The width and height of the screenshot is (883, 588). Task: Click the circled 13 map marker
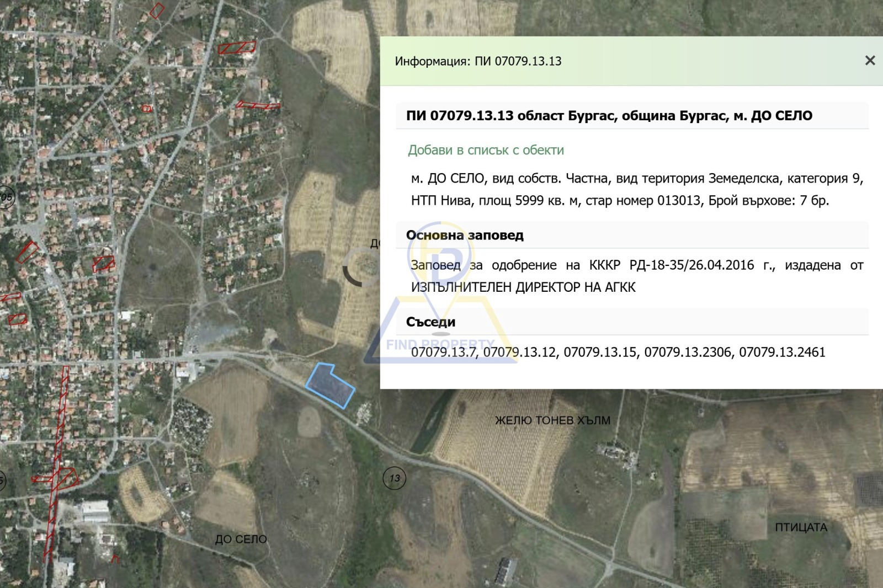(394, 478)
